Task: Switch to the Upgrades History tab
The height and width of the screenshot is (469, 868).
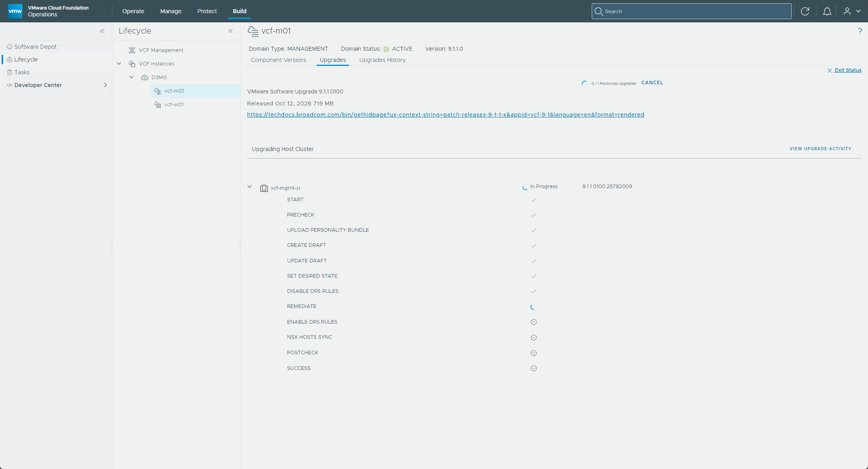Action: click(x=382, y=60)
